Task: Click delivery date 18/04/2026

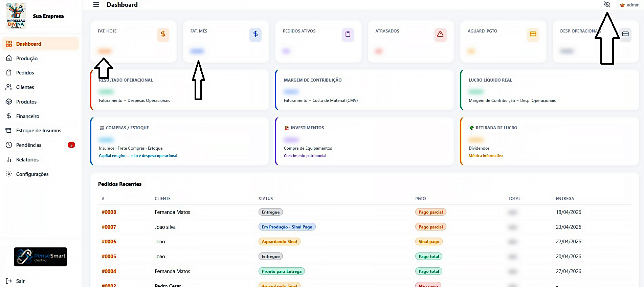Action: click(x=569, y=212)
